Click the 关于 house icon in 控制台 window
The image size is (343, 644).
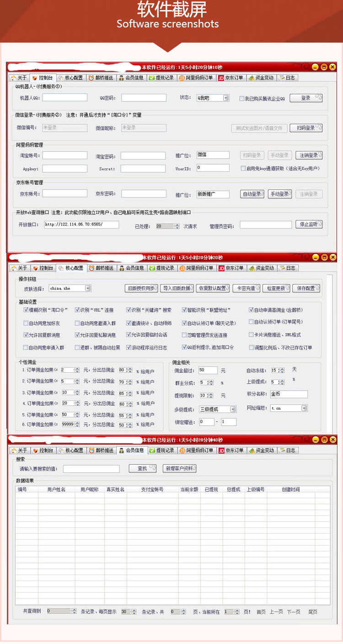click(x=14, y=78)
